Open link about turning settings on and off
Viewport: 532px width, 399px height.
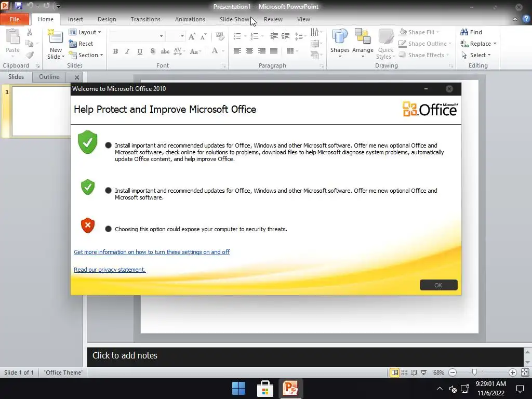pyautogui.click(x=152, y=252)
